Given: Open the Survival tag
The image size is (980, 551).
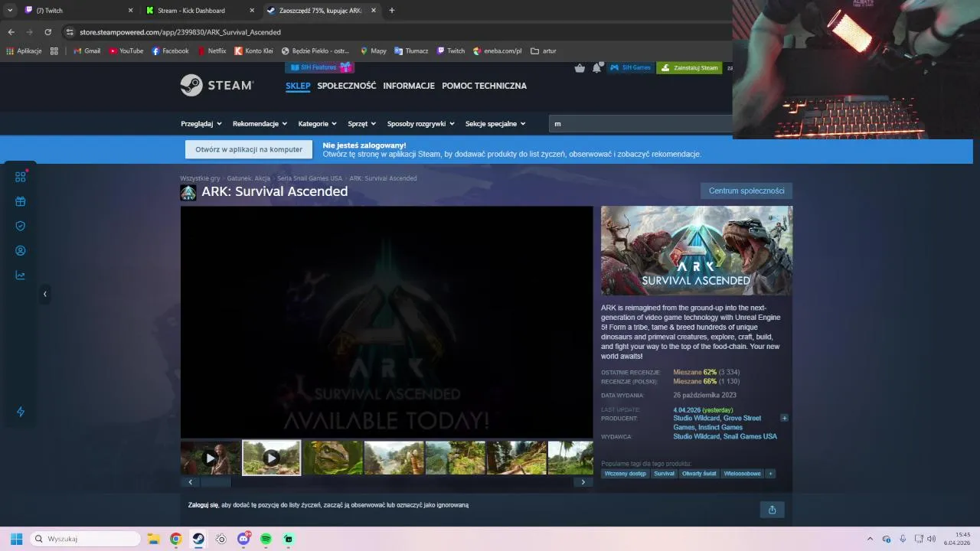Looking at the screenshot, I should (664, 474).
